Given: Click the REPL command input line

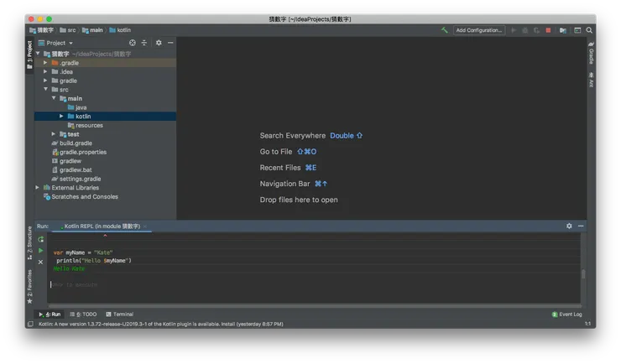Looking at the screenshot, I should [x=315, y=284].
